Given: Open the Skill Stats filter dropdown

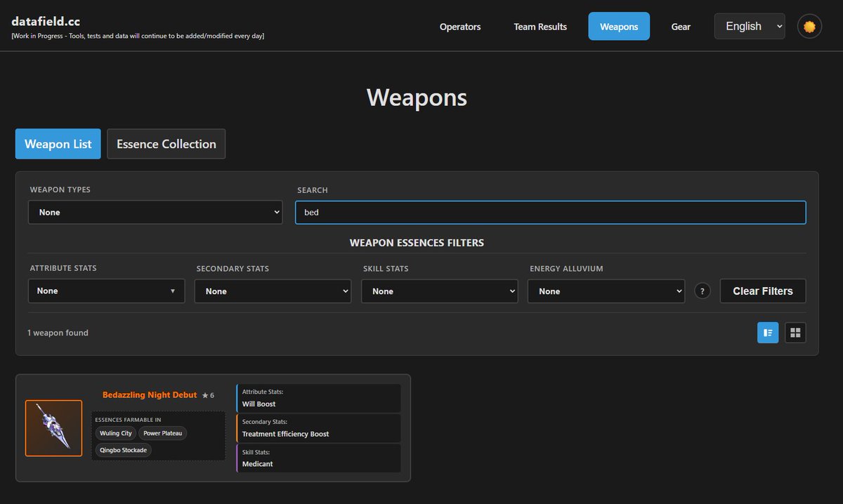Looking at the screenshot, I should 440,291.
